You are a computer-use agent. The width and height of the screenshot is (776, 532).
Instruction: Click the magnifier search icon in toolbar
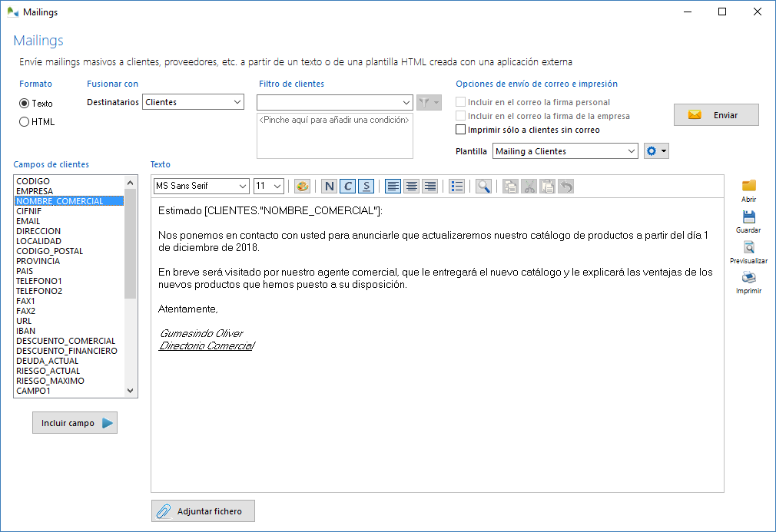pos(483,187)
